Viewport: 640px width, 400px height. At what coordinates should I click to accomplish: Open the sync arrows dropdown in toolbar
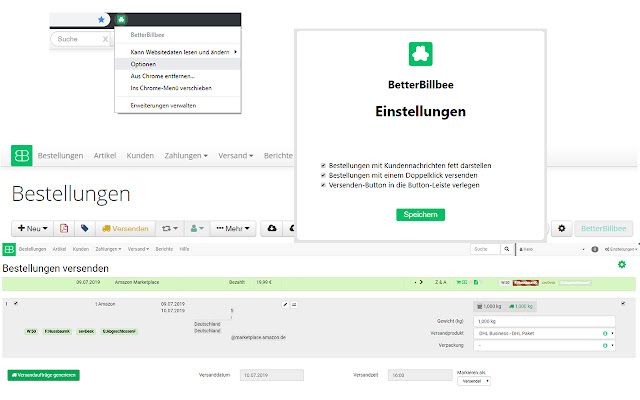coord(170,228)
